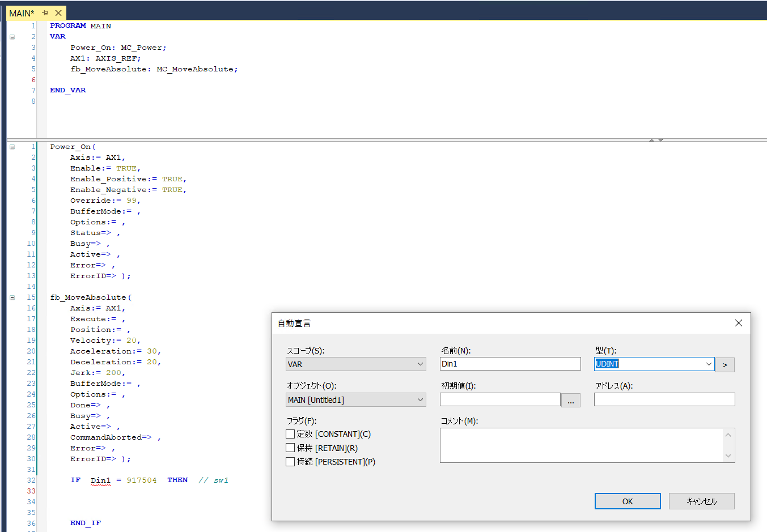The height and width of the screenshot is (532, 767).
Task: Click the END_IF keyword
Action: coord(86,524)
